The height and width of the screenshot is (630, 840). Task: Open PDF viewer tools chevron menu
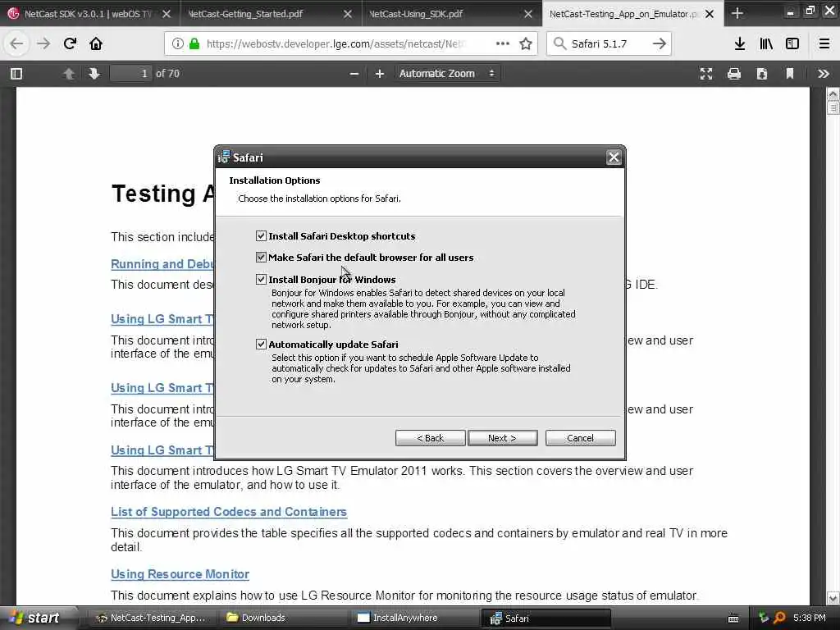[x=824, y=73]
